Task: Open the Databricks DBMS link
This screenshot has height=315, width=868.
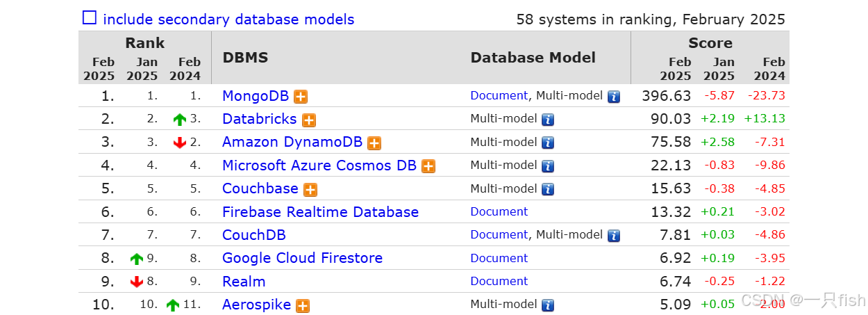Action: pos(260,119)
